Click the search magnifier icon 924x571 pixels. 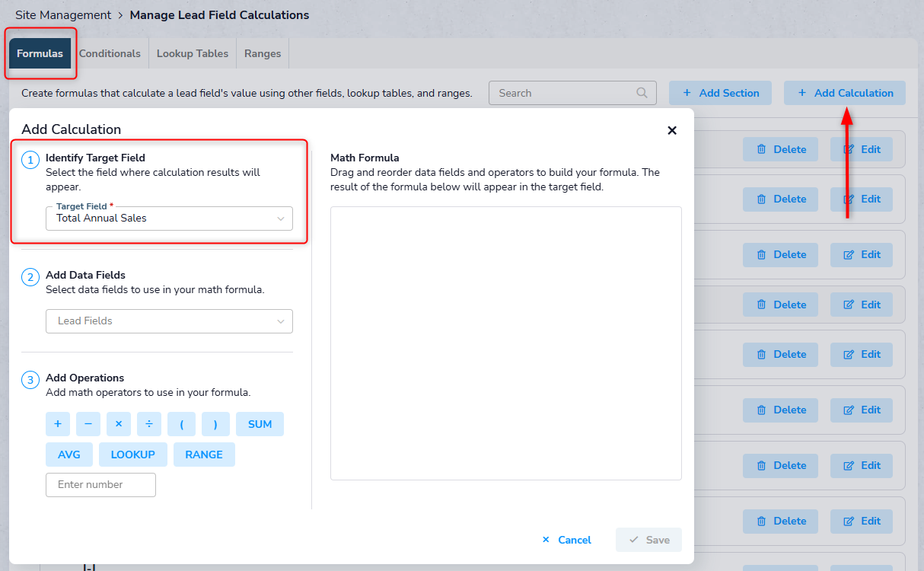[642, 93]
